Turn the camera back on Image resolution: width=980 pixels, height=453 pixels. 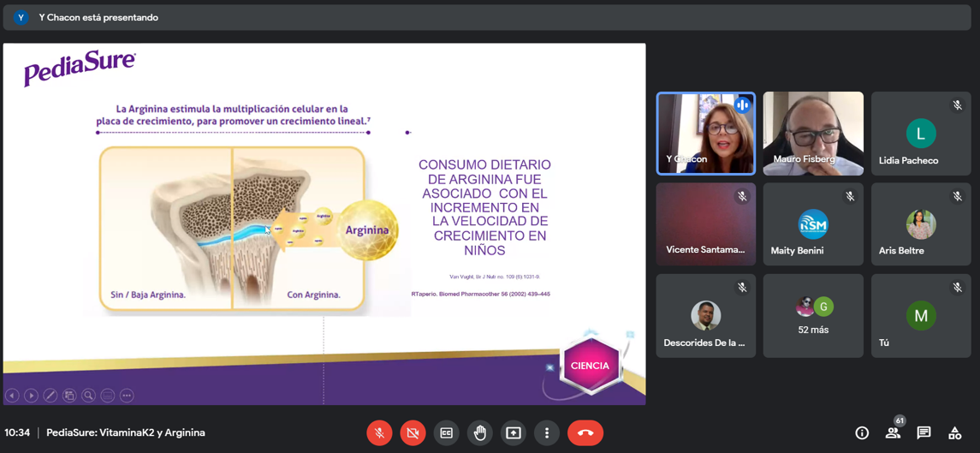[413, 433]
